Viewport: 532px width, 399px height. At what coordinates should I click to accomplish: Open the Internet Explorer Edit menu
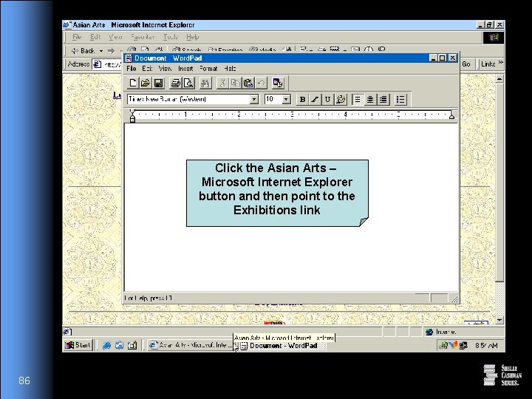tap(95, 37)
